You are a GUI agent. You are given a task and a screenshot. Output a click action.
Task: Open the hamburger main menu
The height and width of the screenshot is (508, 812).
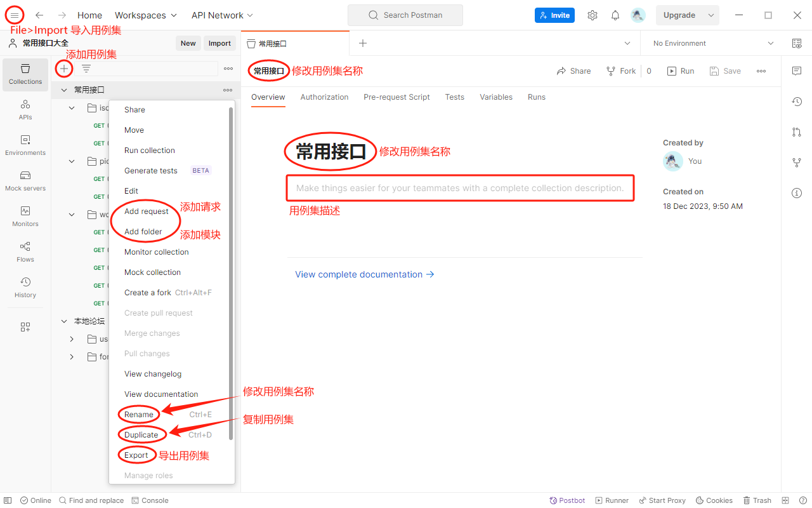(x=15, y=15)
